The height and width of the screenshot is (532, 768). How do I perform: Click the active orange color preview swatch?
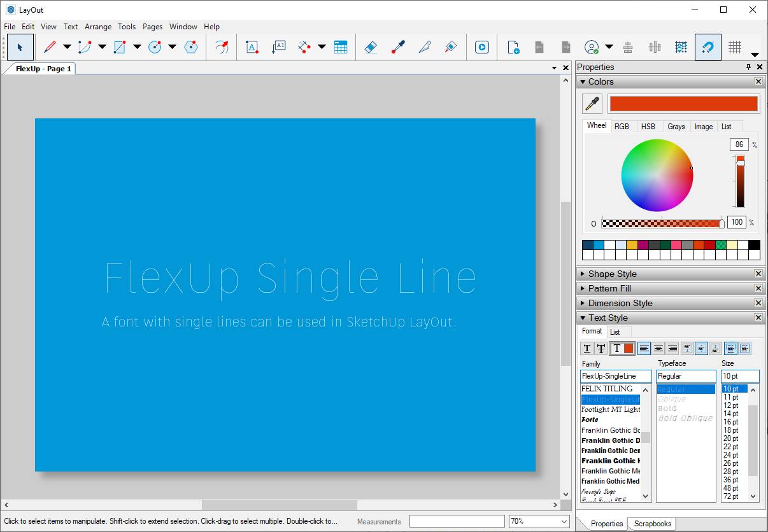point(683,104)
